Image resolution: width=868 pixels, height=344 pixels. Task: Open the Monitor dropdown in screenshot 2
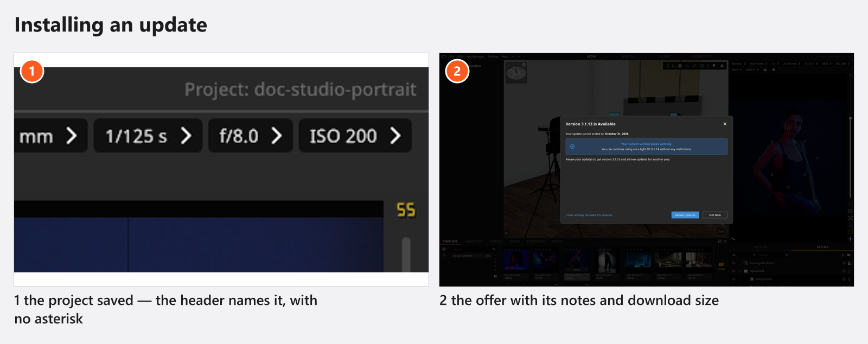click(x=738, y=63)
